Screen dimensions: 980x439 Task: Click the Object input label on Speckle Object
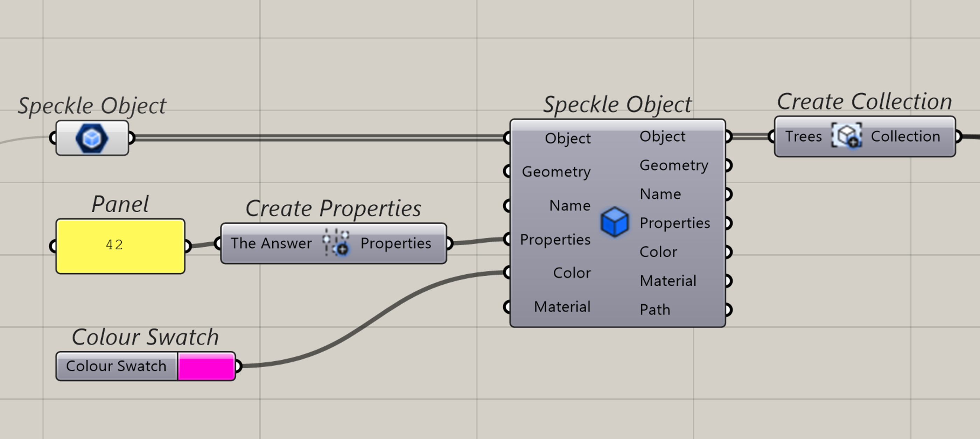tap(567, 139)
